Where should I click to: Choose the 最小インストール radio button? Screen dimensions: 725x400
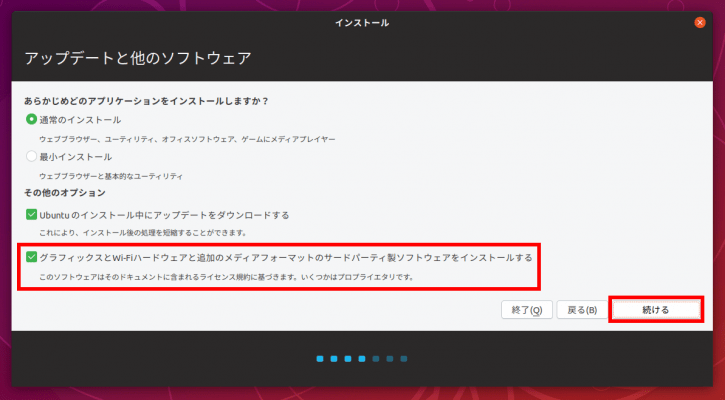pos(31,156)
